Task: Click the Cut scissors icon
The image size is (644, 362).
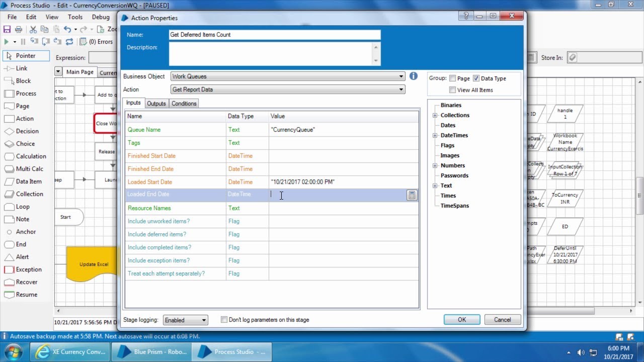Action: tap(33, 30)
